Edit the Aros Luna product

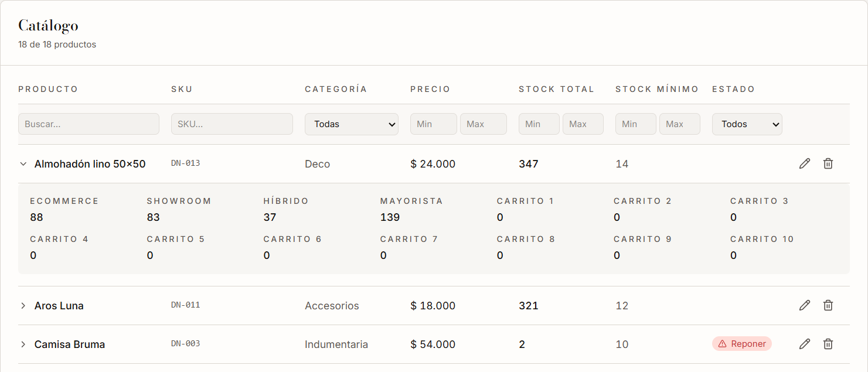(805, 305)
